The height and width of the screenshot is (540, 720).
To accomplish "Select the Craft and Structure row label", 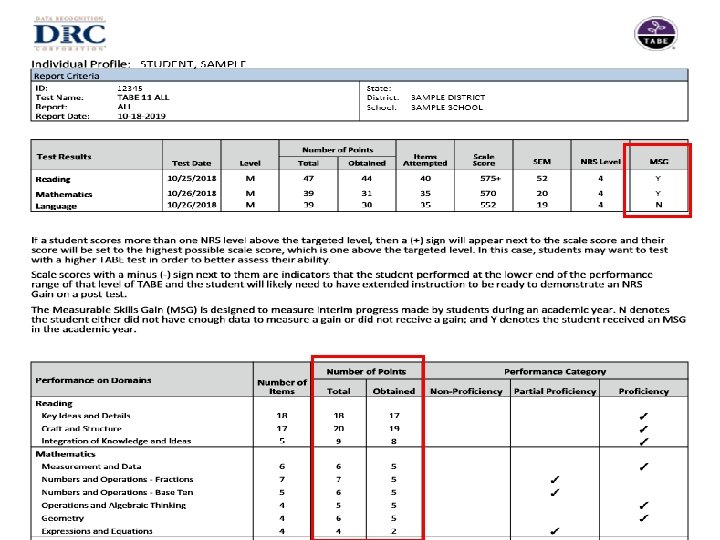I will pyautogui.click(x=81, y=428).
